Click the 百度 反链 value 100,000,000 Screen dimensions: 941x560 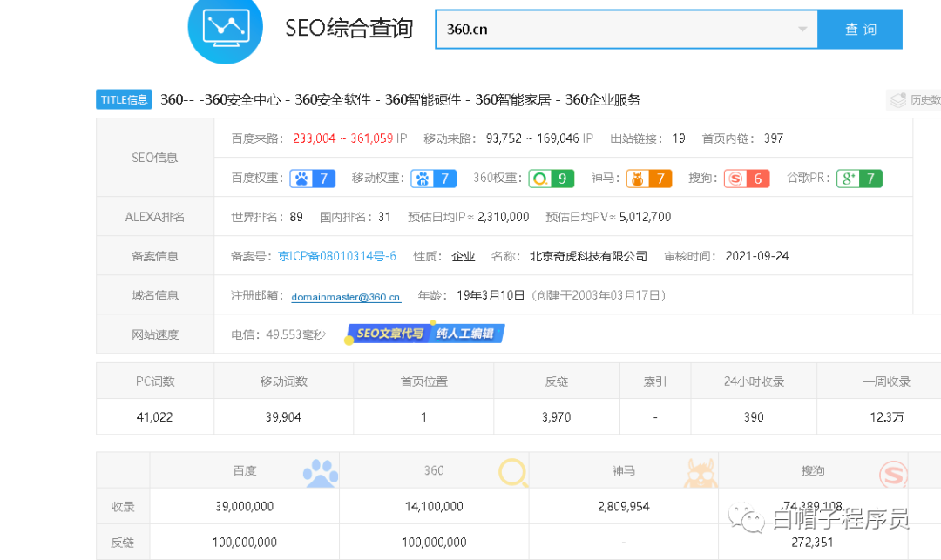pos(244,542)
